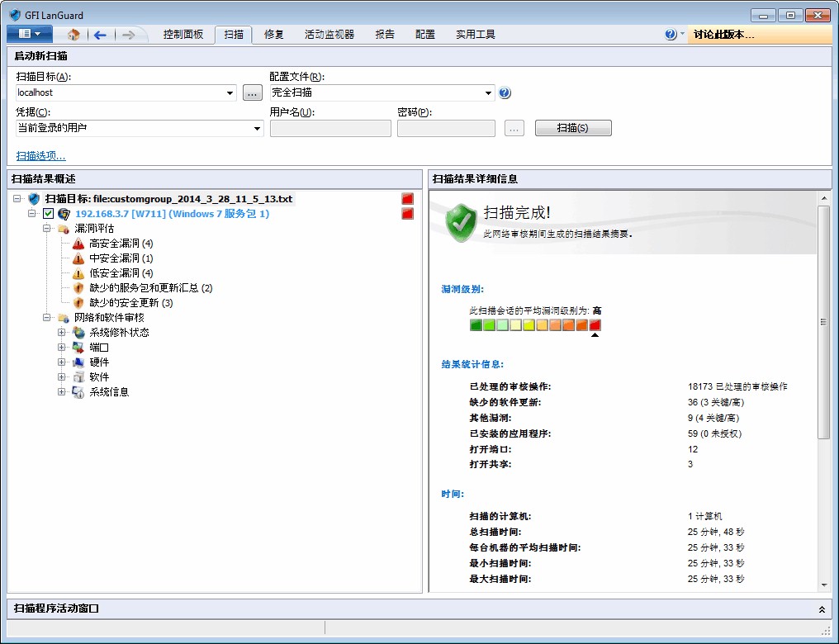Uncheck the 192.168.3.7 computer checkbox

pos(48,214)
